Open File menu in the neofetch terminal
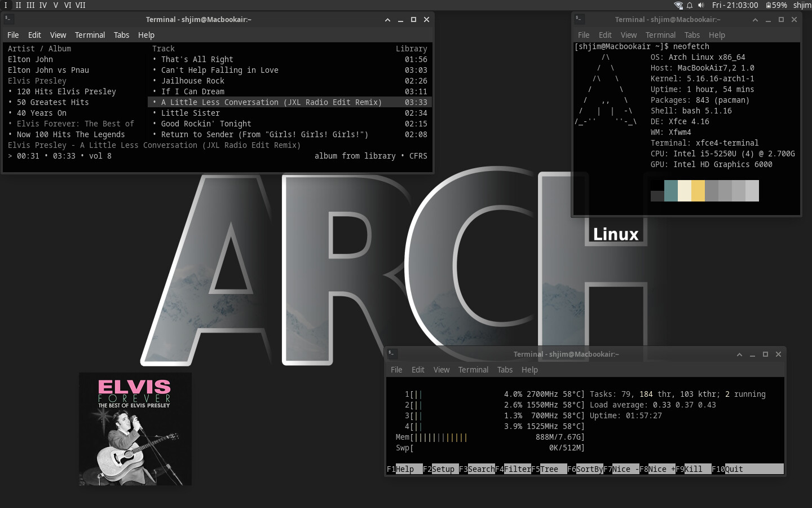812x508 pixels. 584,35
